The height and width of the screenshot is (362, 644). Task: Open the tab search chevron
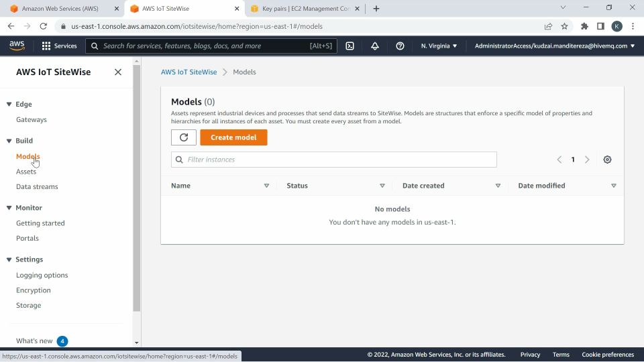(x=563, y=7)
